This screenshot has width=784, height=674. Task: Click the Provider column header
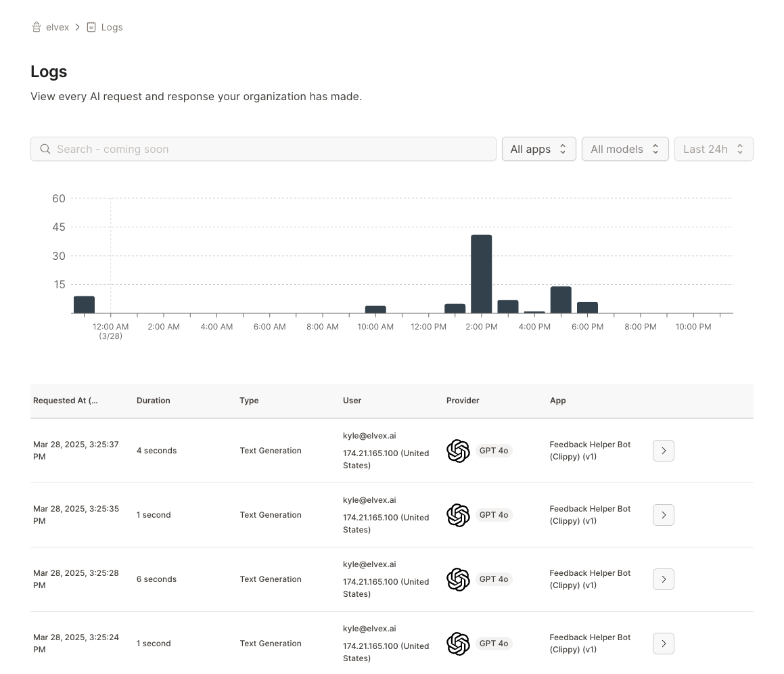(x=463, y=401)
